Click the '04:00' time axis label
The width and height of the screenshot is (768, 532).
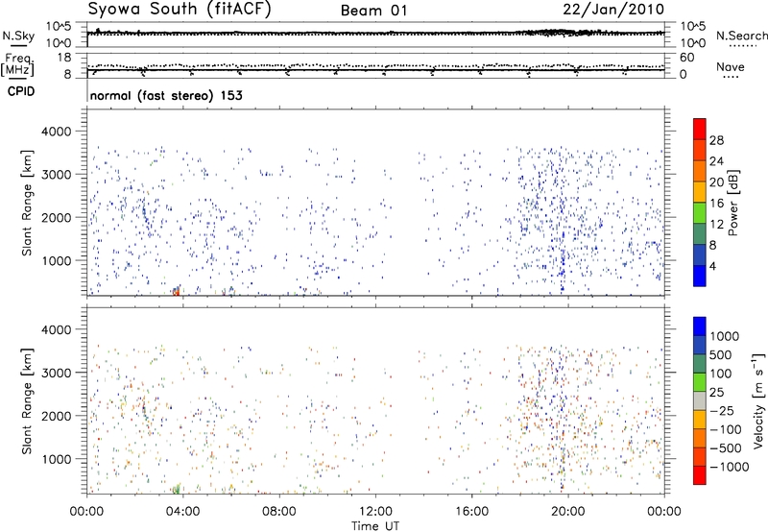point(182,512)
